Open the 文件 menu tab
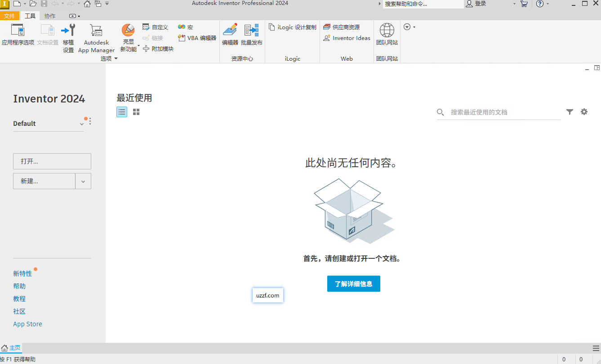 tap(9, 16)
